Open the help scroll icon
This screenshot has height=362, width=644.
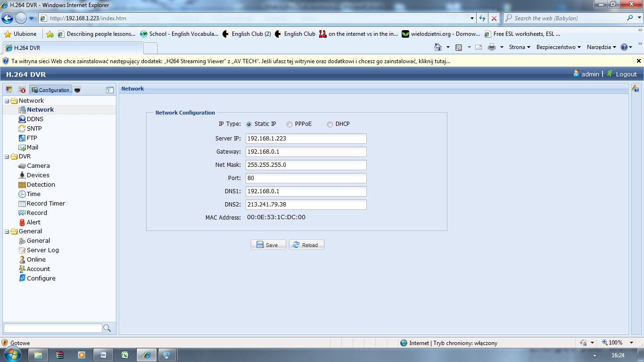636,88
